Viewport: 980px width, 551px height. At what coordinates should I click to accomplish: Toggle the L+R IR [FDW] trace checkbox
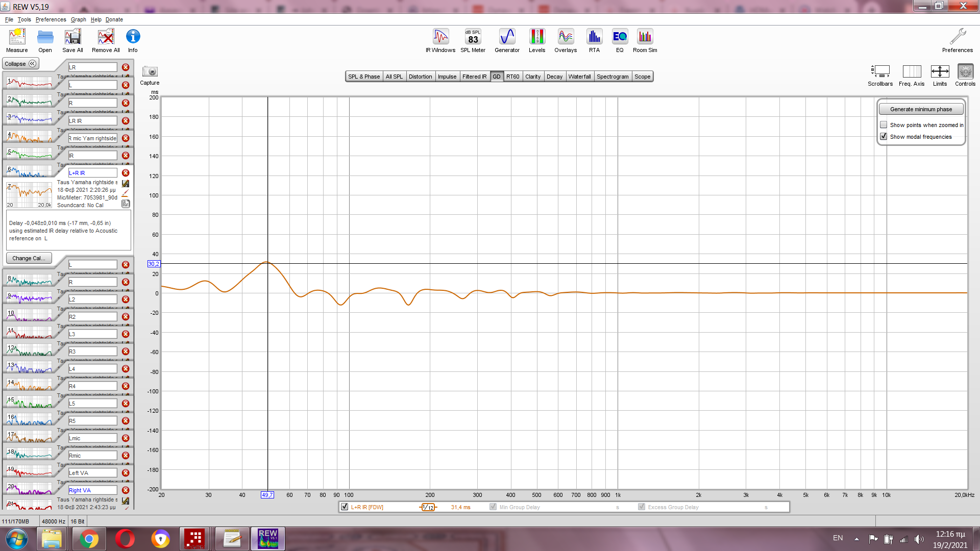tap(345, 507)
